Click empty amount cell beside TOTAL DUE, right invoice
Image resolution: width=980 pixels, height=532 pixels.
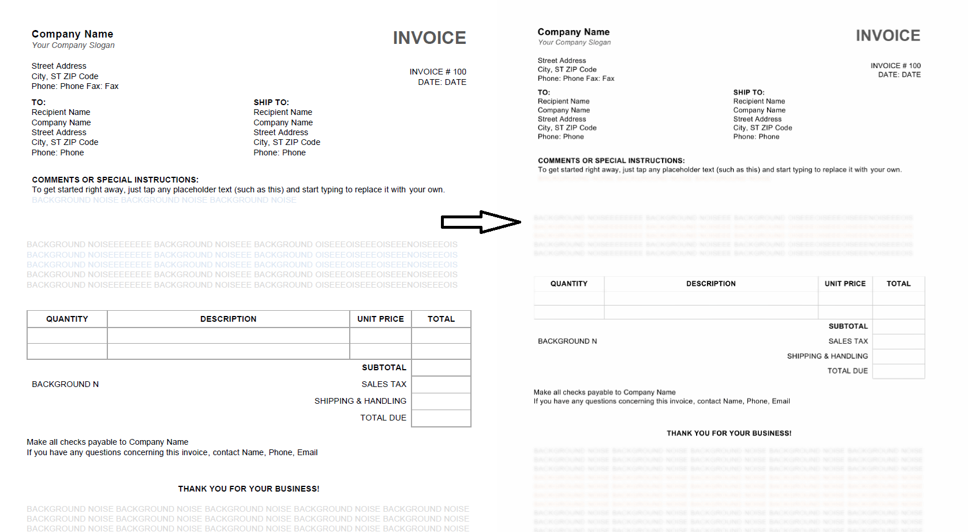899,371
